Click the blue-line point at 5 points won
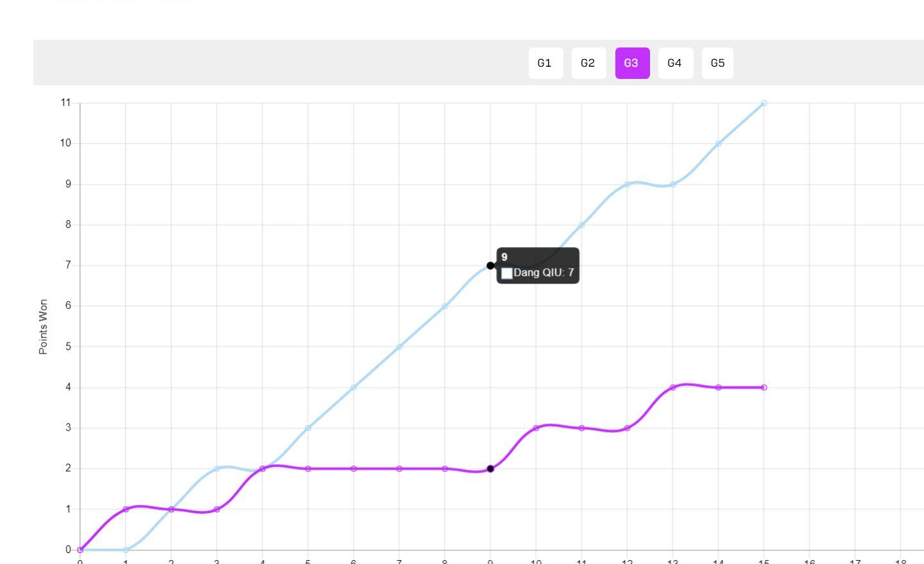The height and width of the screenshot is (564, 924). click(x=399, y=347)
